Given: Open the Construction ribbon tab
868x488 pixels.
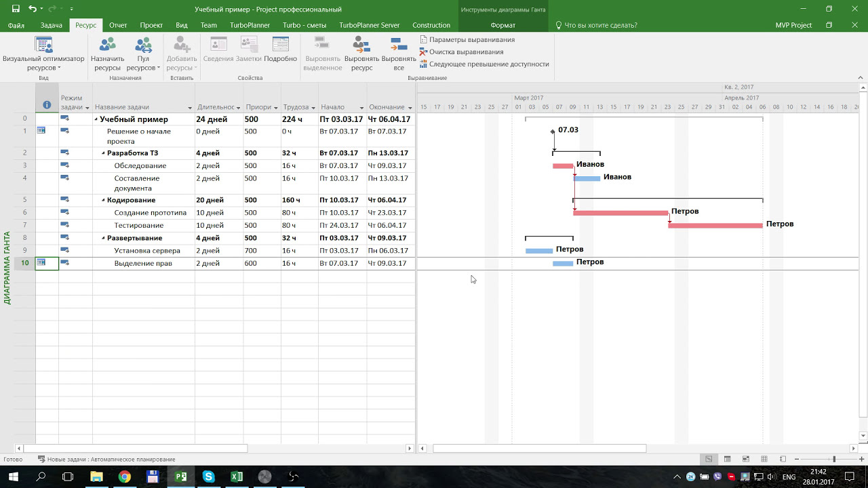Looking at the screenshot, I should coord(431,25).
